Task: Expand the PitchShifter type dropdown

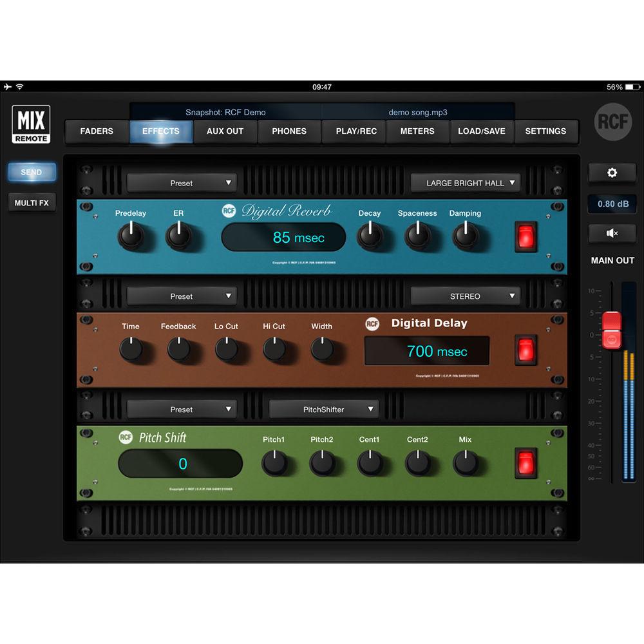Action: coord(323,408)
